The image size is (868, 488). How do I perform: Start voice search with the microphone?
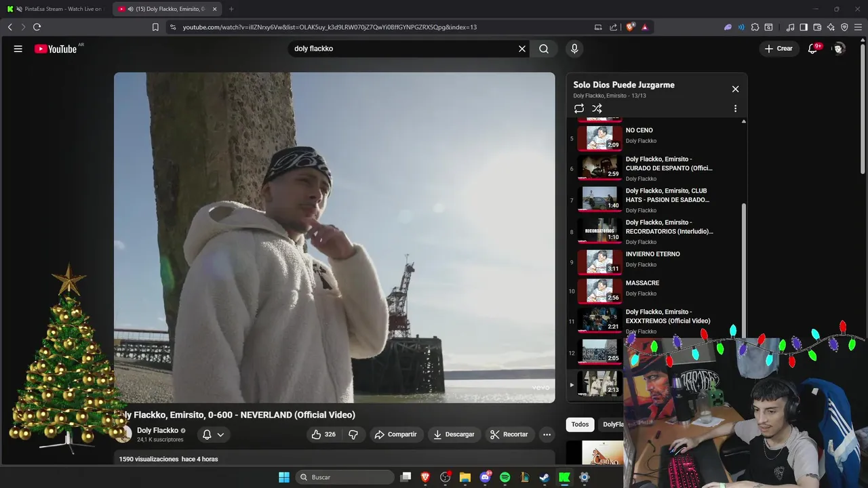click(x=574, y=49)
